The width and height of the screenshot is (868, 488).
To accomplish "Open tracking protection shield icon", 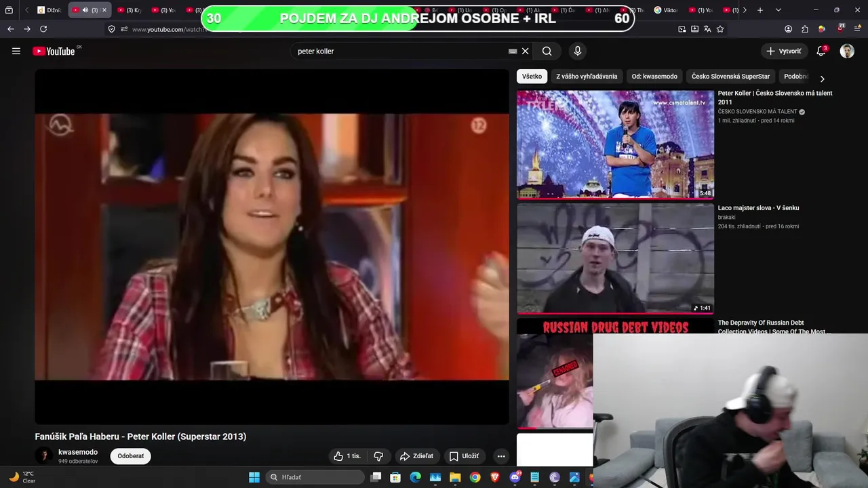I will 111,29.
